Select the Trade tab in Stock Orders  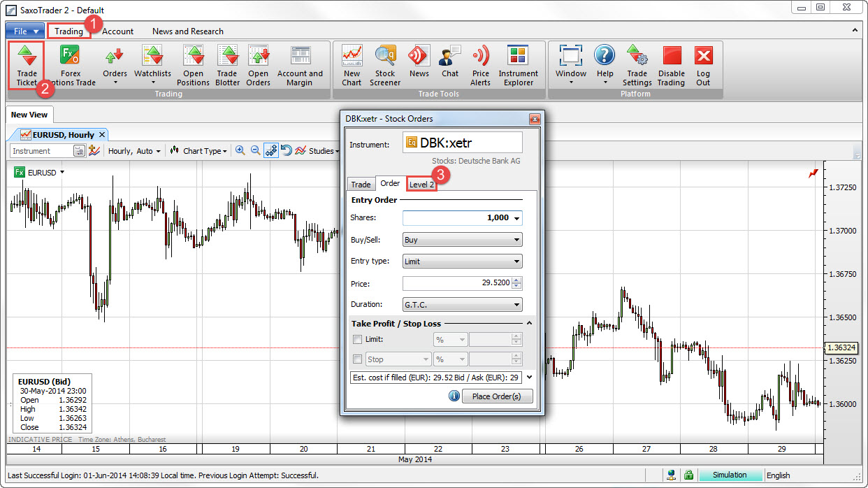[361, 185]
